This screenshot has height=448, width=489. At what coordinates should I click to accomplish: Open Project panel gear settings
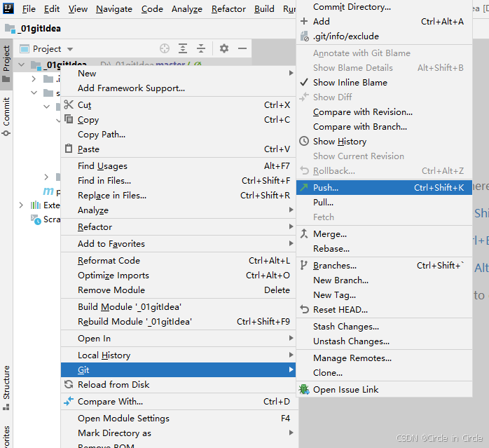(x=224, y=48)
